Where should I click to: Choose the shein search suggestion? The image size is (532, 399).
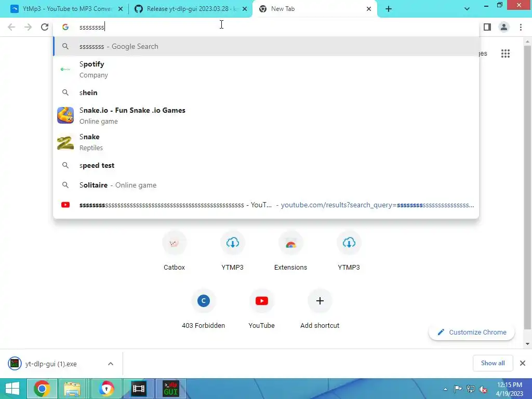(x=266, y=92)
